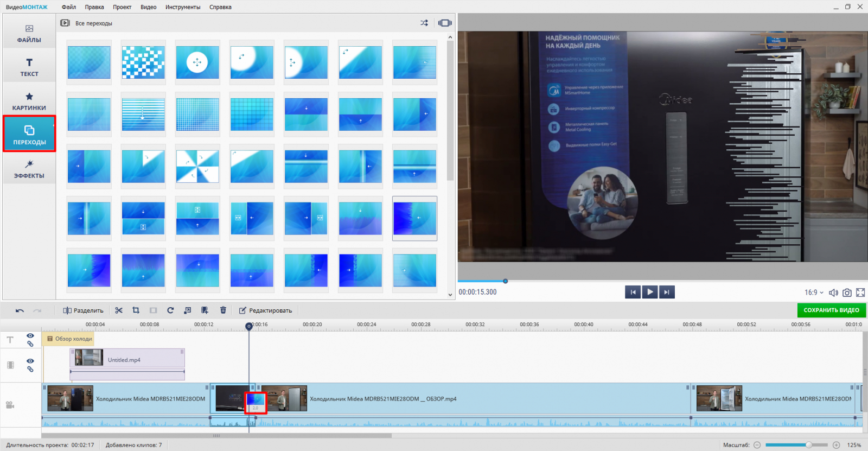Cut the clip with the scissors tool
Image resolution: width=868 pixels, height=451 pixels.
click(x=119, y=310)
